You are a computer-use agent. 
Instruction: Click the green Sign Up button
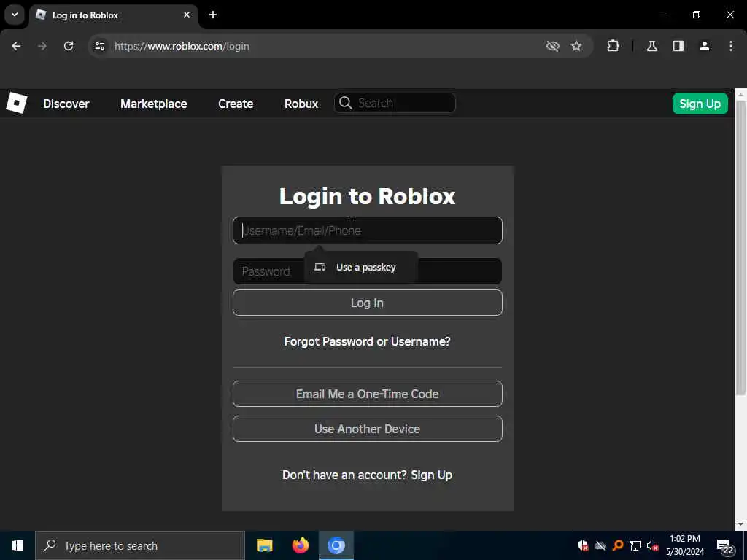click(x=700, y=104)
